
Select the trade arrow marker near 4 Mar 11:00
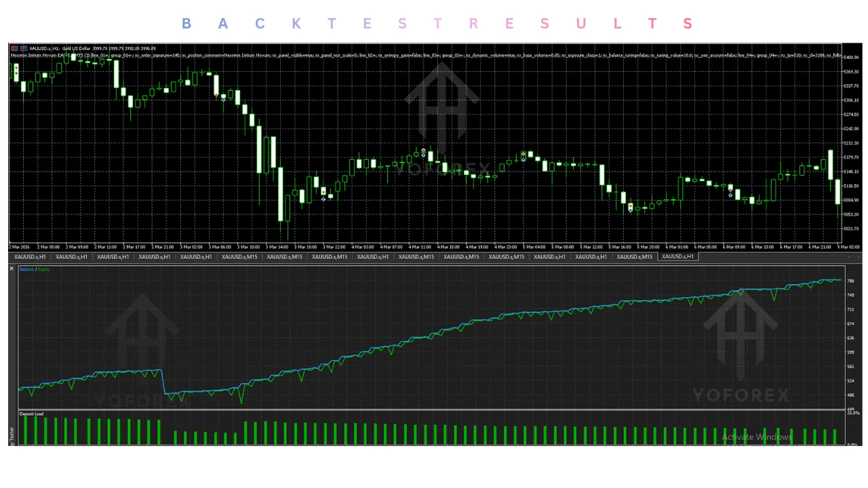pyautogui.click(x=423, y=152)
